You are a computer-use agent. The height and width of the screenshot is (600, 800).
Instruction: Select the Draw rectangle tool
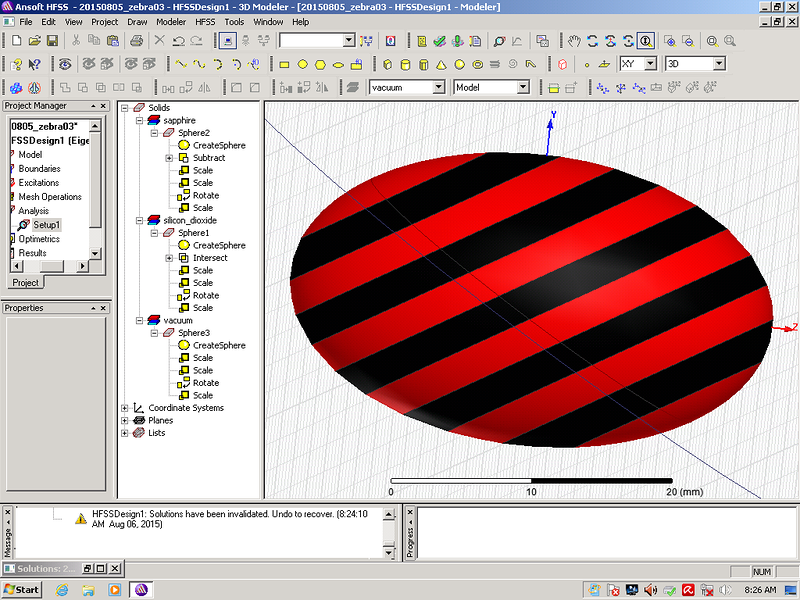[x=284, y=64]
